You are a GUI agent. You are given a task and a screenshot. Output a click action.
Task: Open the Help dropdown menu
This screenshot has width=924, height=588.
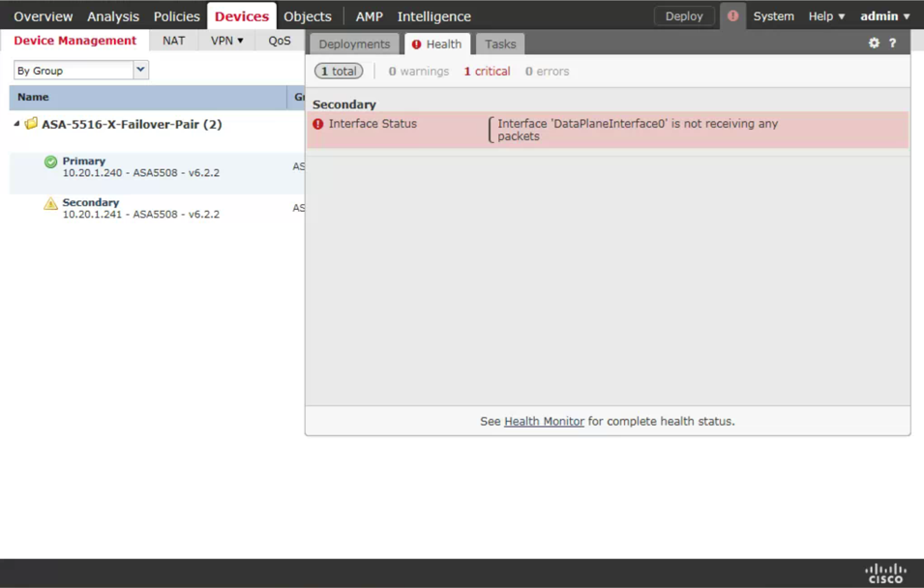tap(826, 16)
